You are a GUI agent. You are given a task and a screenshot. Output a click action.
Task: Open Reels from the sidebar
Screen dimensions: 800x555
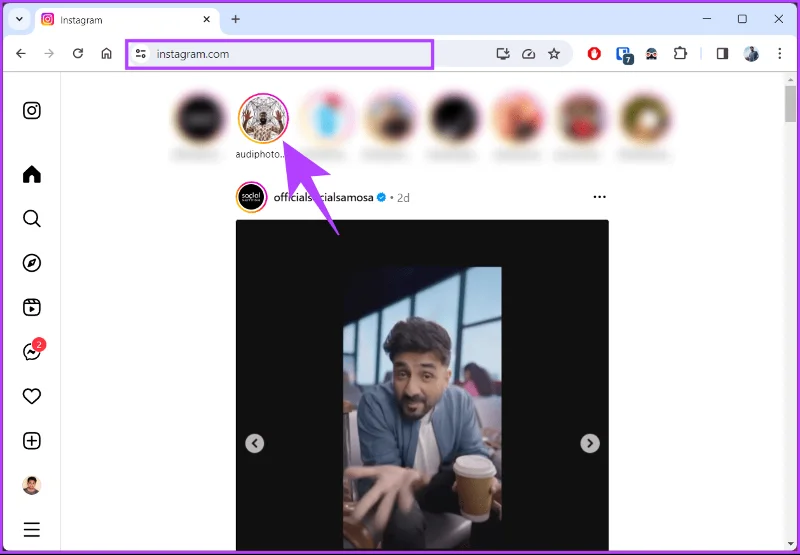pos(32,308)
